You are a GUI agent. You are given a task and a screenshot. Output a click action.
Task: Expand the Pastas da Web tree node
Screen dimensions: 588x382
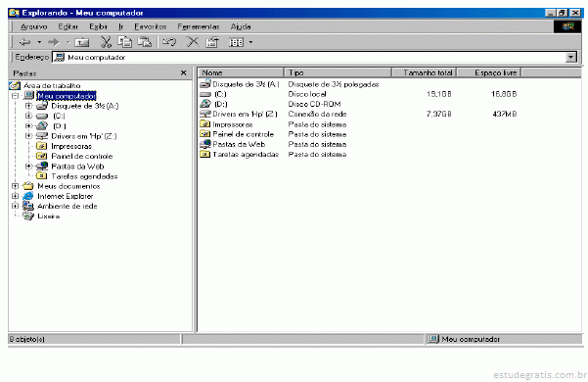point(29,166)
